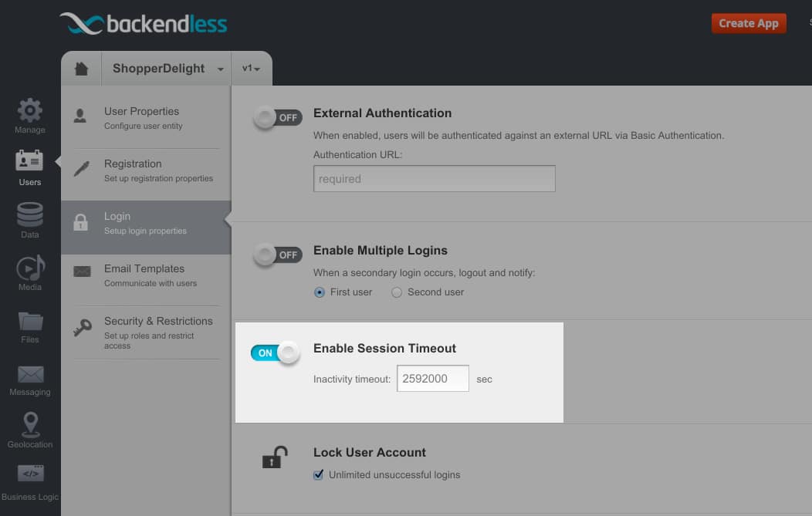Open the Messaging envelope icon
The width and height of the screenshot is (812, 516).
pos(30,375)
